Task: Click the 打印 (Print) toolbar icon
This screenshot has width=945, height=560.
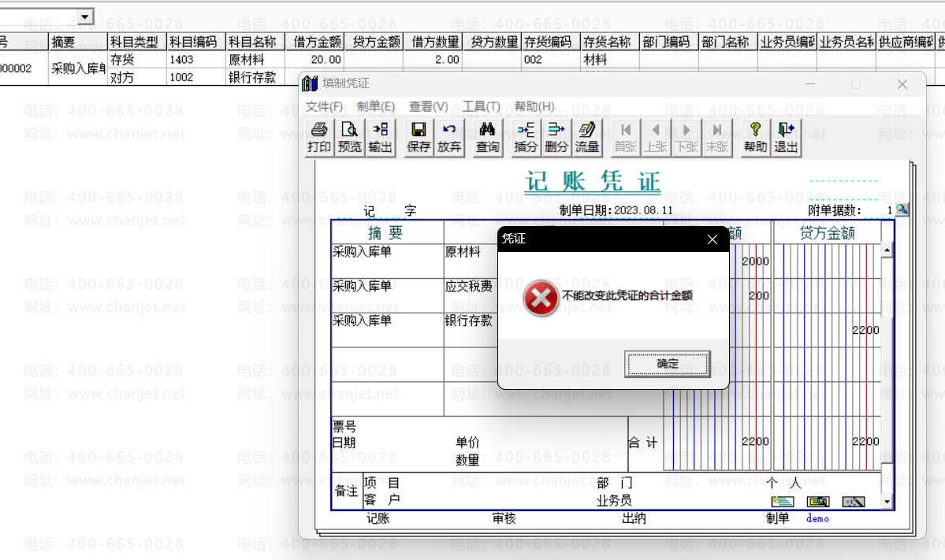Action: (319, 137)
